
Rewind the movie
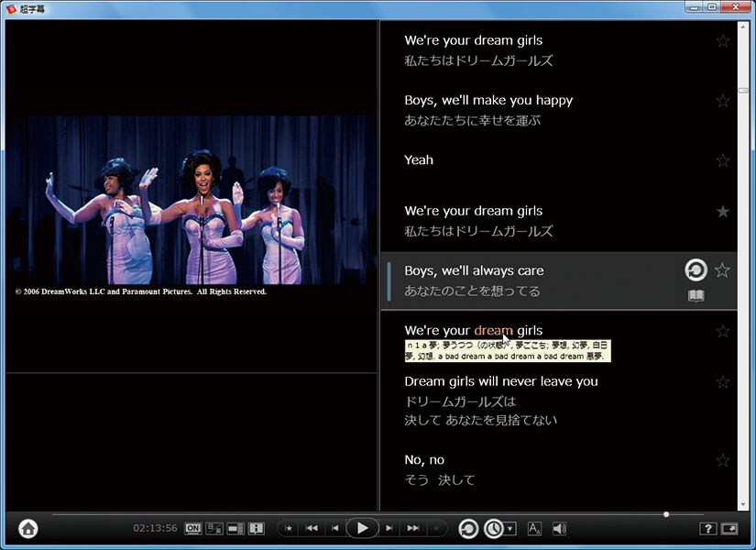(312, 528)
